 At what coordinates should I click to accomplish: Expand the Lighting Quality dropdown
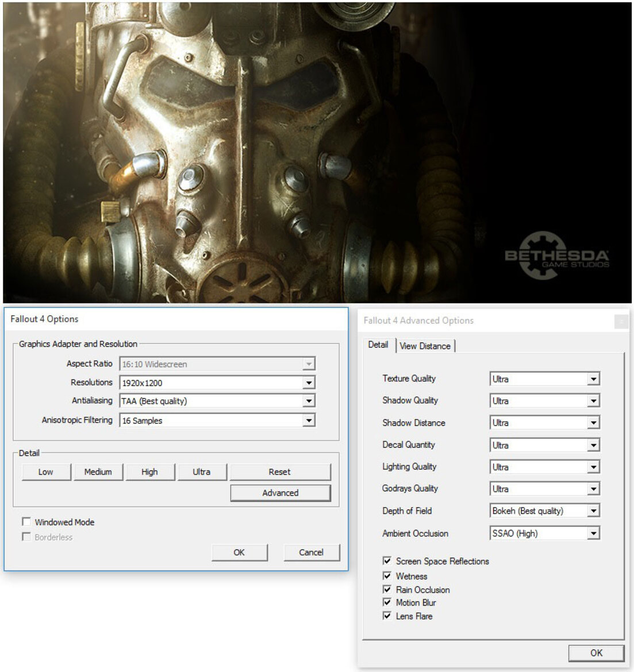click(x=544, y=467)
